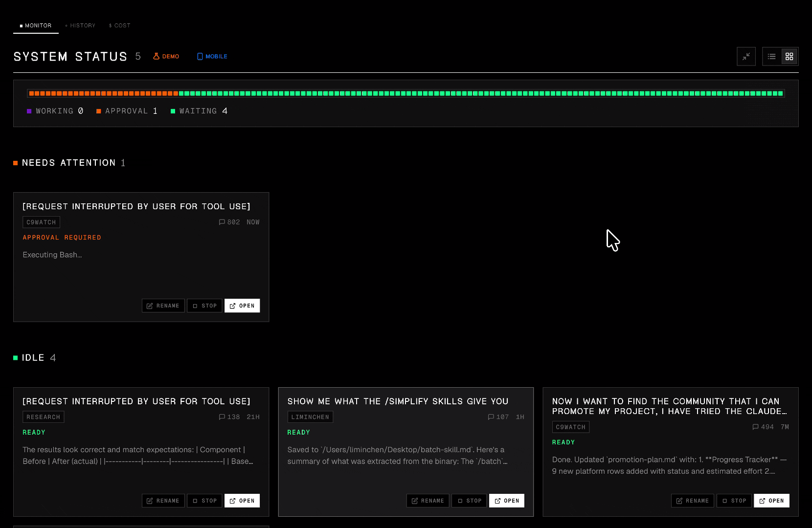812x528 pixels.
Task: Open the approval-required C9WATCH session
Action: click(242, 306)
